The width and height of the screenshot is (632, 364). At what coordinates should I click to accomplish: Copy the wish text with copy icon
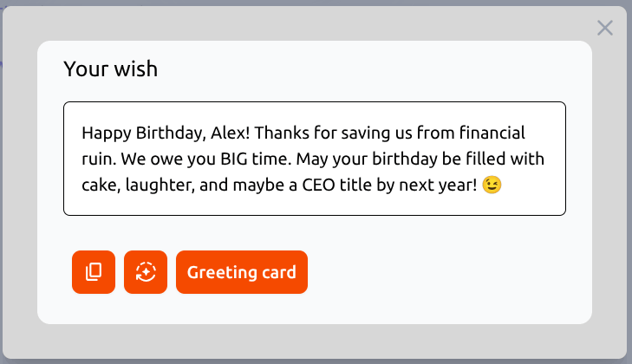pos(94,272)
